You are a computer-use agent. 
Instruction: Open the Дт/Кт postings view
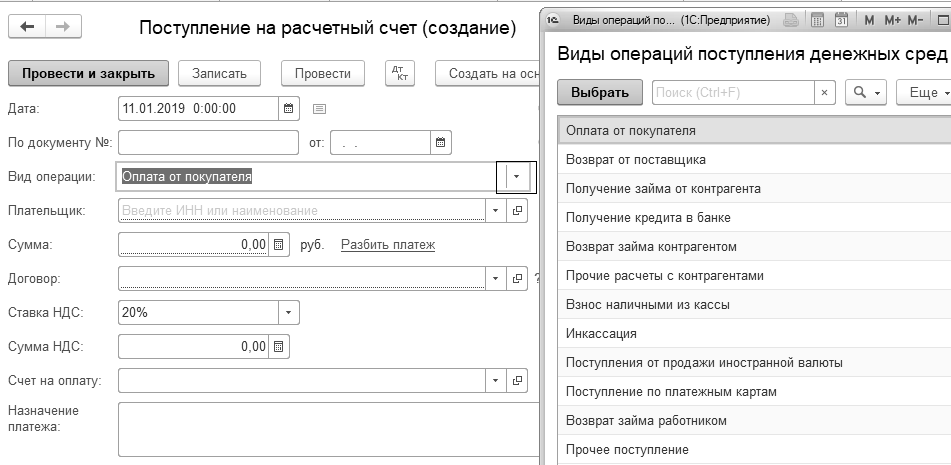[x=399, y=73]
